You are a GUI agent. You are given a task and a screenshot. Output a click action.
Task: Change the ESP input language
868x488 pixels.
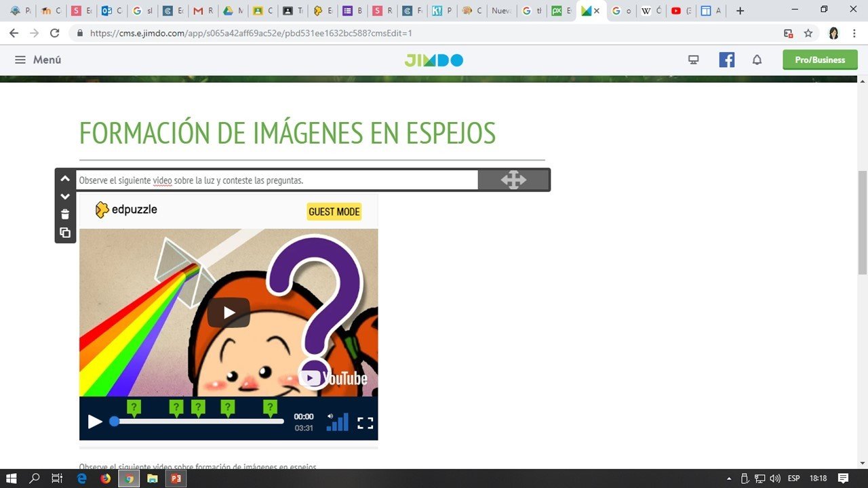(793, 479)
